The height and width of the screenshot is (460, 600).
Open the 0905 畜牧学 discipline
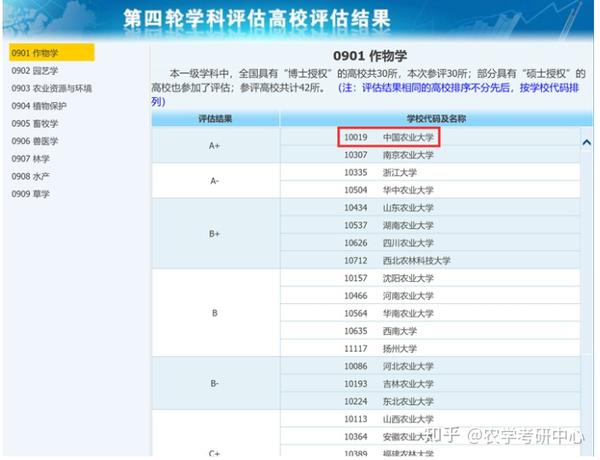pos(35,124)
